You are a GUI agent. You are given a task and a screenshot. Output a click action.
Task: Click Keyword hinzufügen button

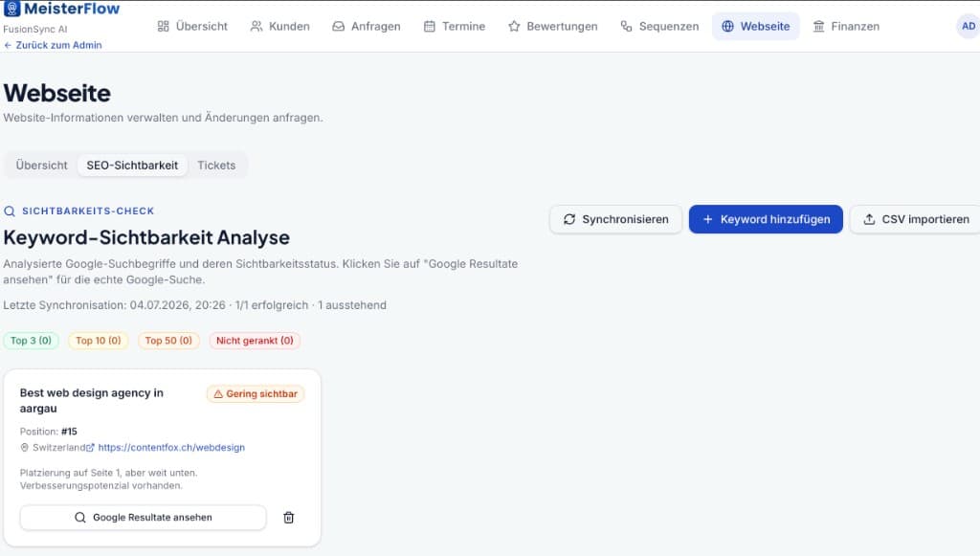[x=766, y=219]
